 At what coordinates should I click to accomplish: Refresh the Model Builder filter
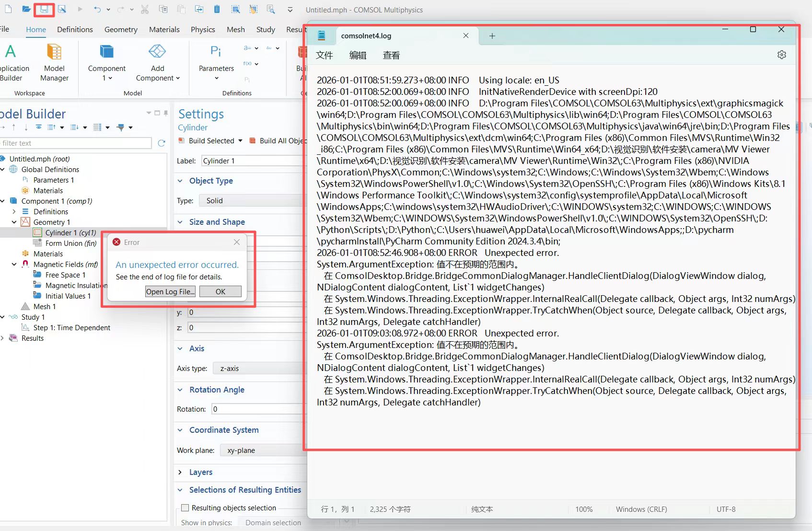(162, 143)
